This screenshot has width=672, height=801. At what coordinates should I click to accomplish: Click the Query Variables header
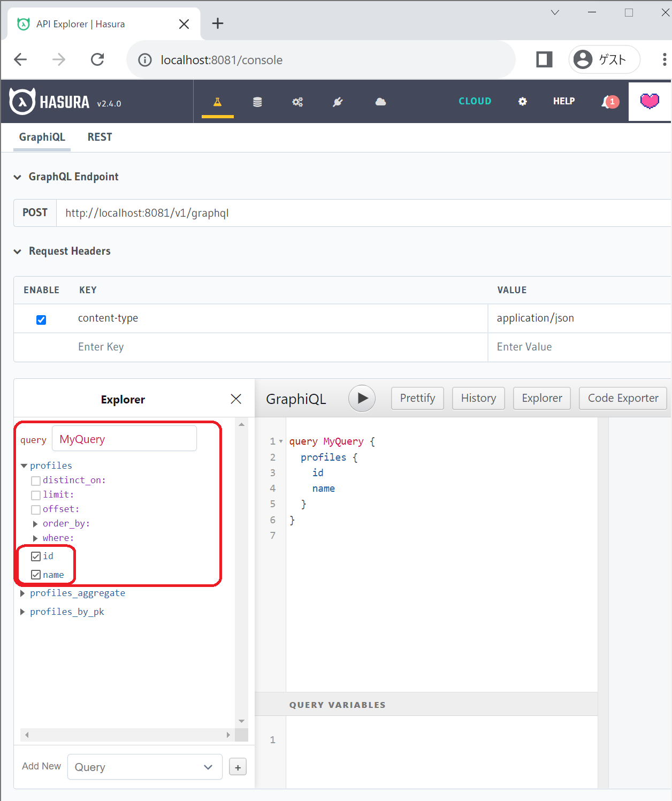point(426,705)
